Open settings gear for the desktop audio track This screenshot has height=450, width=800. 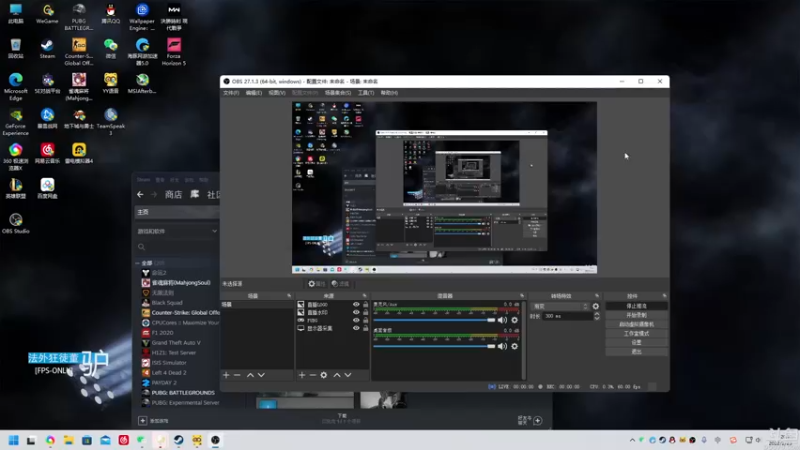click(x=514, y=346)
